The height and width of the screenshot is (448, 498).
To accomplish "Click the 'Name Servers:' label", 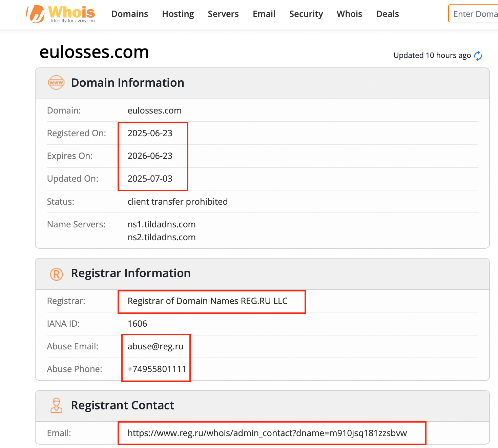I will (76, 224).
